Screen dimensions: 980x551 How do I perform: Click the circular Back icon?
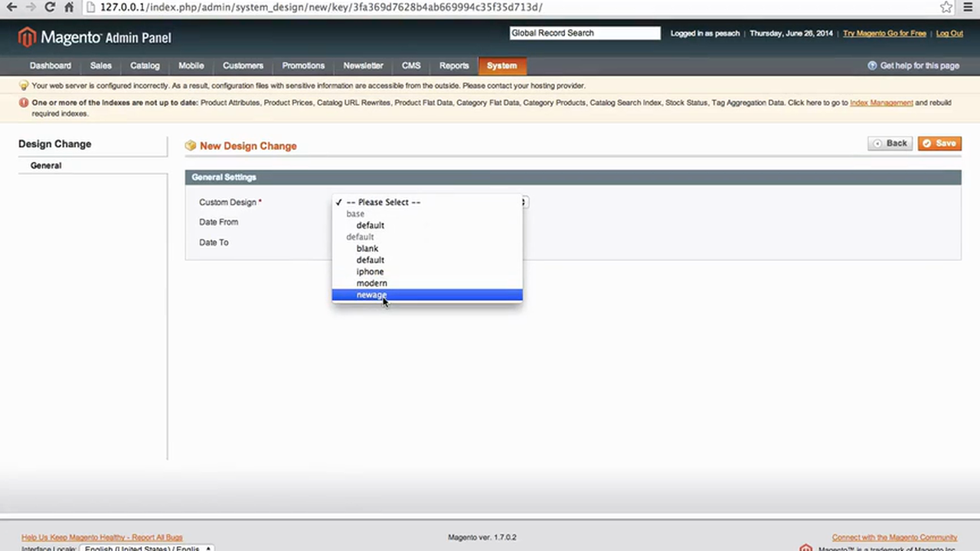click(877, 143)
